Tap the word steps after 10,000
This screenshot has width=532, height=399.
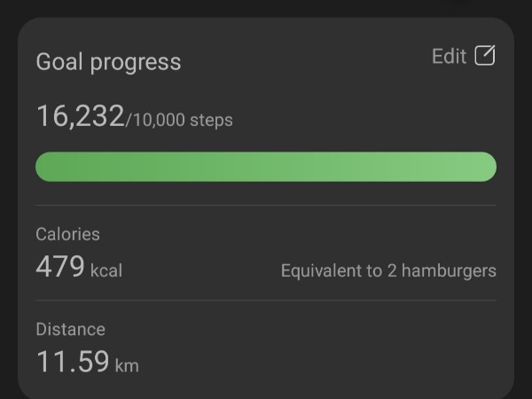coord(212,120)
